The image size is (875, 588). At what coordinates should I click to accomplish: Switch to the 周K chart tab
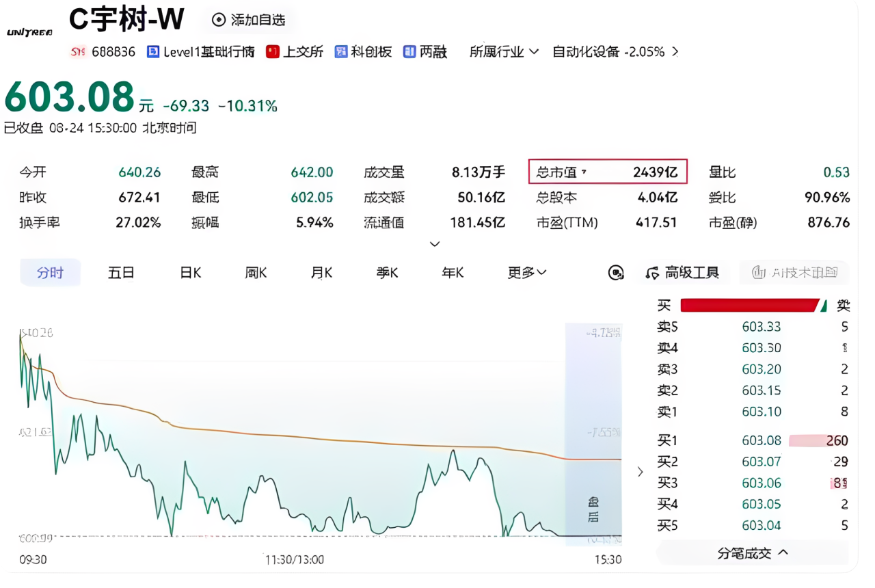tap(256, 273)
